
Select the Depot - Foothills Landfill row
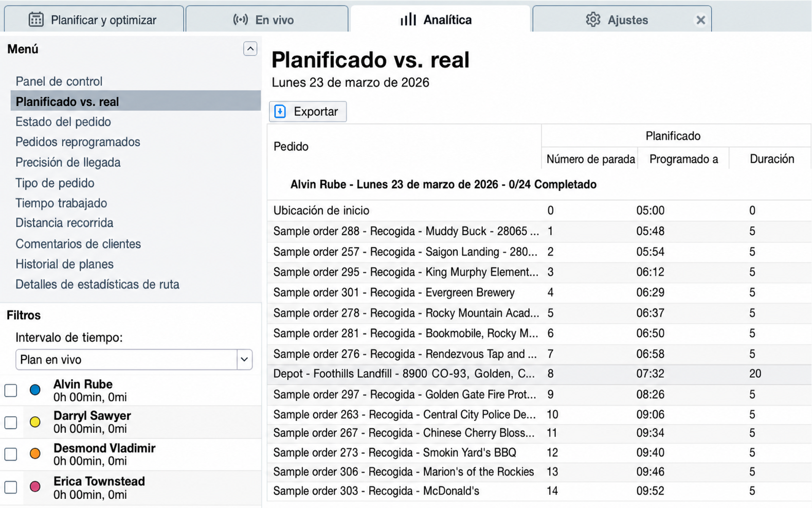pyautogui.click(x=539, y=374)
